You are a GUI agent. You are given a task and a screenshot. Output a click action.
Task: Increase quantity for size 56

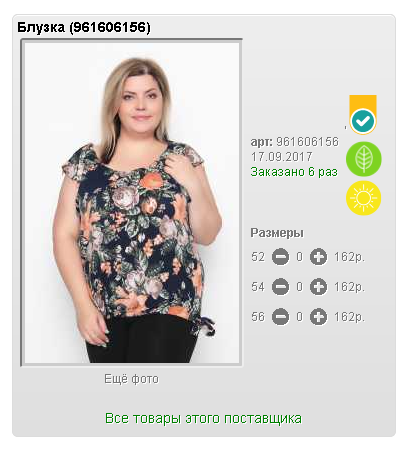(318, 317)
